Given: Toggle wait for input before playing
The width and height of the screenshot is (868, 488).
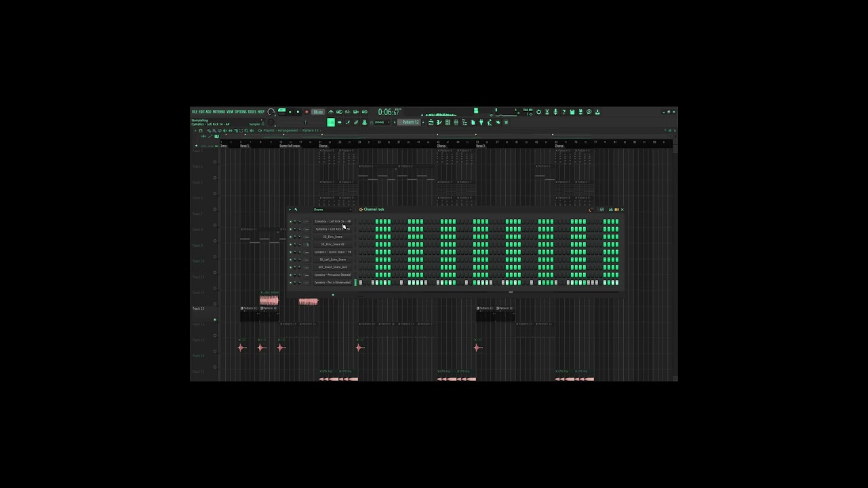Looking at the screenshot, I should pos(339,112).
